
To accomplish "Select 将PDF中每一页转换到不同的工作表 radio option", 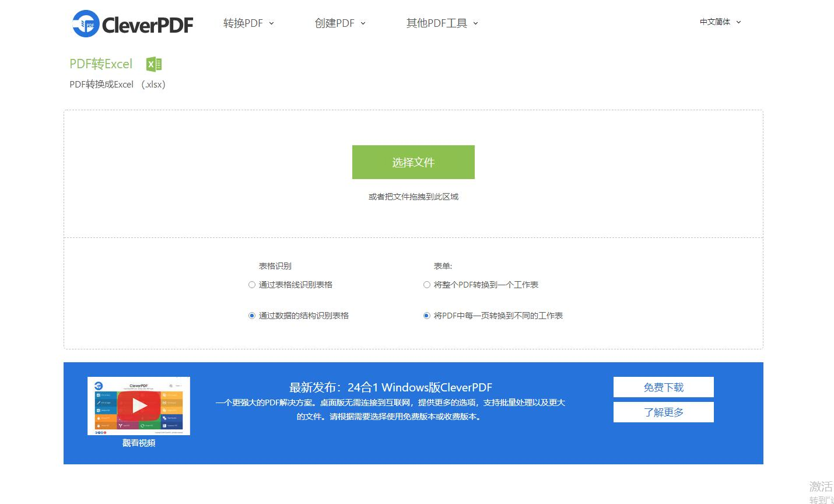I will [427, 316].
